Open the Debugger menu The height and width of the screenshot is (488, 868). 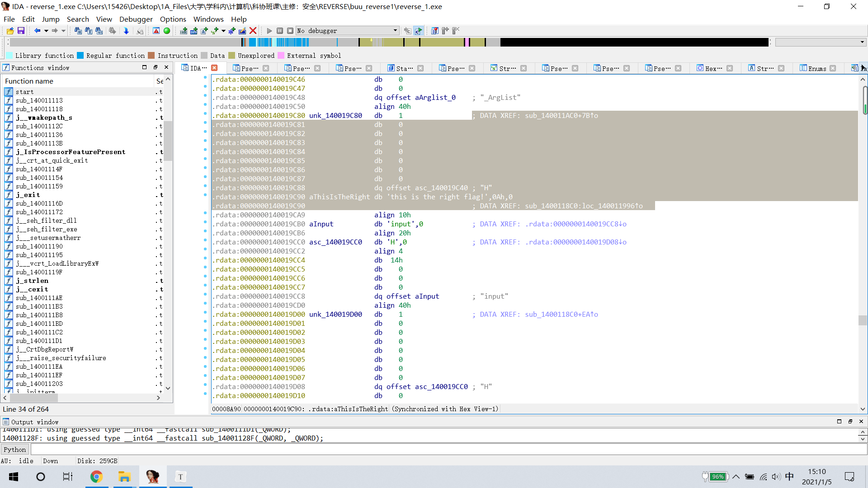(136, 19)
